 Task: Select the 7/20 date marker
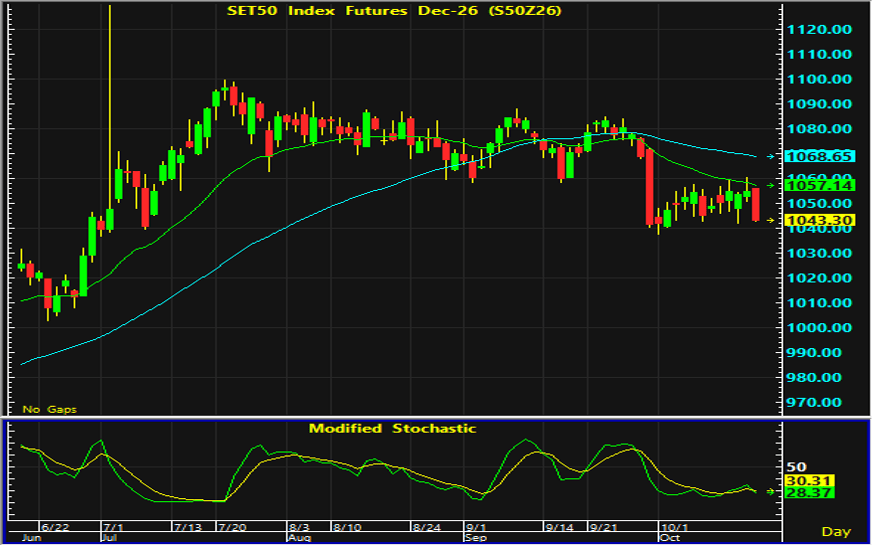point(232,527)
